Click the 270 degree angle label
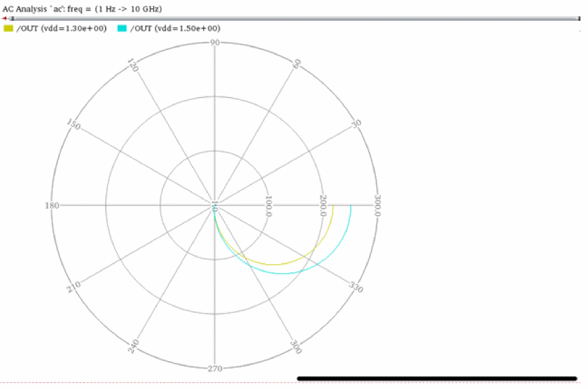Viewport: 588px width, 389px height. [x=215, y=368]
